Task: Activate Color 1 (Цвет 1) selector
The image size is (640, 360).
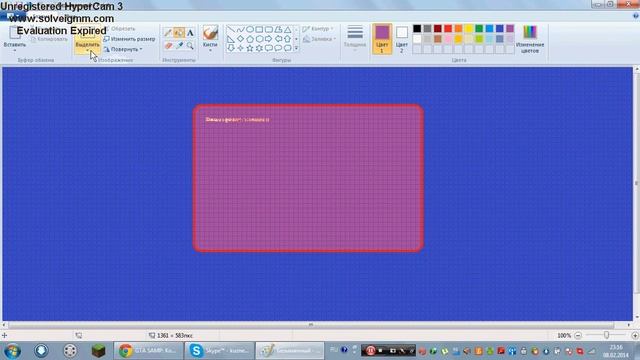Action: coord(382,39)
